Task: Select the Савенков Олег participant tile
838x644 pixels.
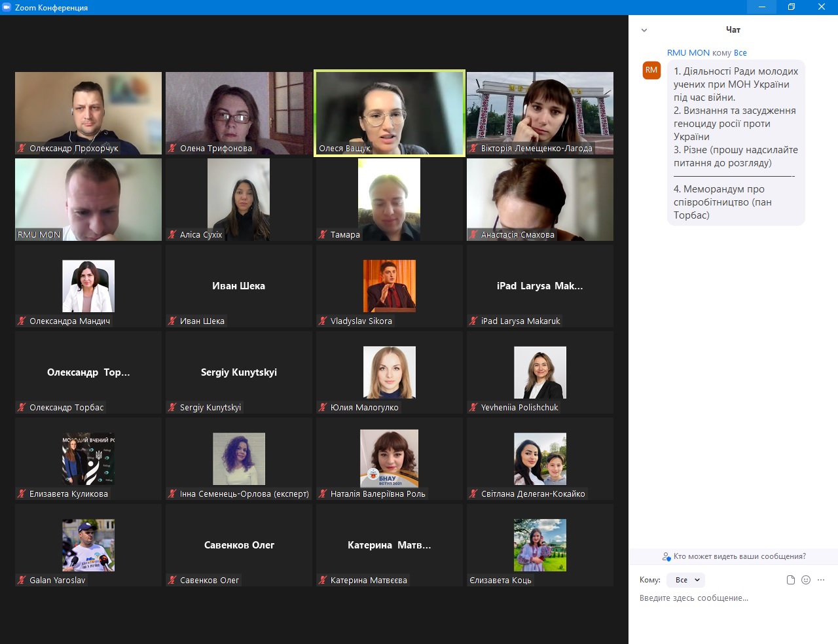Action: click(x=239, y=545)
